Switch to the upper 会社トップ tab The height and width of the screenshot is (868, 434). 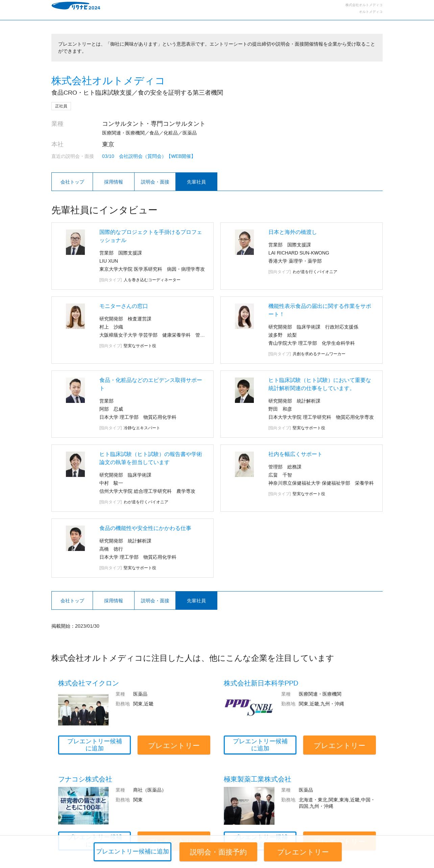pyautogui.click(x=72, y=182)
